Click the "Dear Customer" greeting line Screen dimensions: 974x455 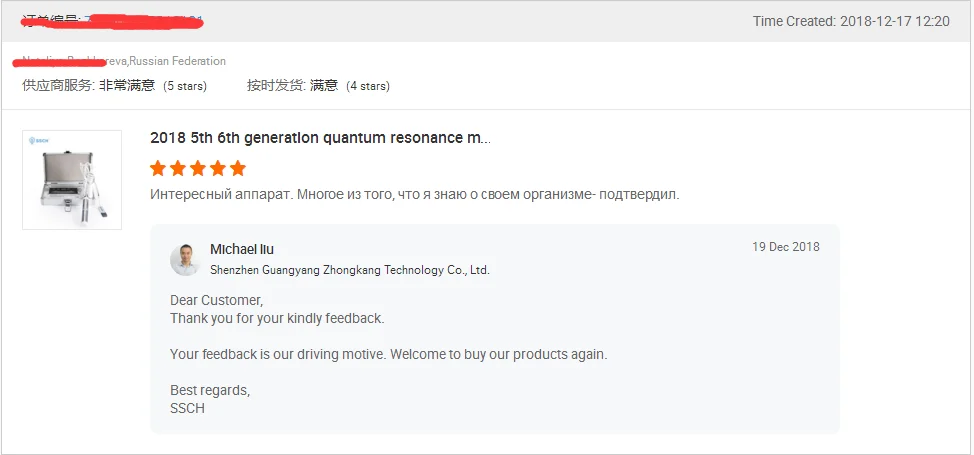217,300
